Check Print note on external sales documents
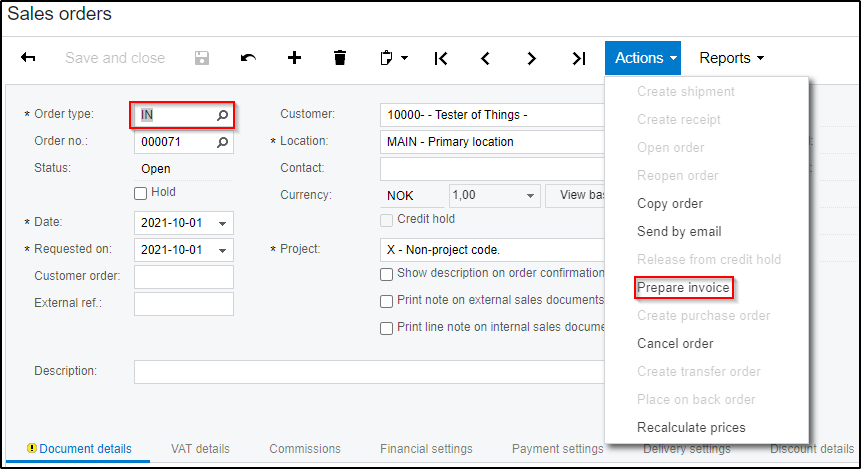 tap(387, 301)
